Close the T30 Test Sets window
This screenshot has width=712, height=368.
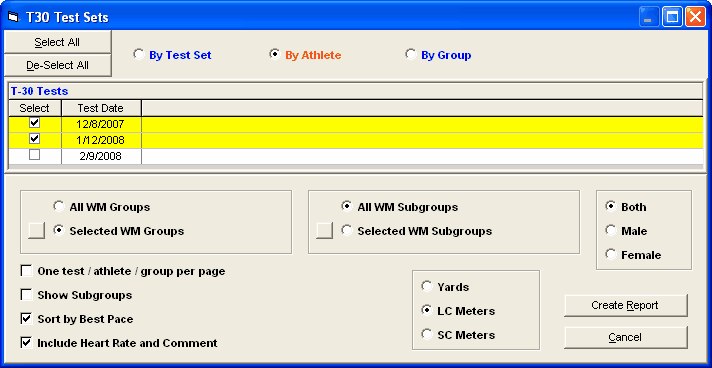695,17
